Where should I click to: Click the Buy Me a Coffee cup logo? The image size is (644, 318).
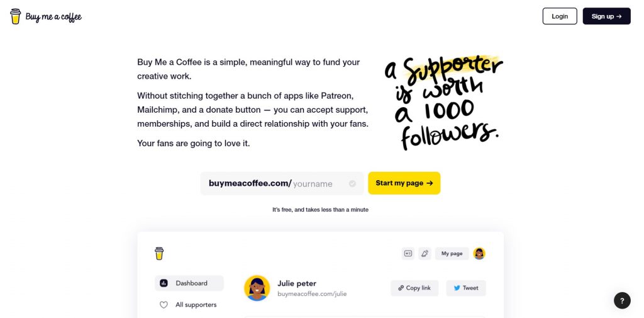pyautogui.click(x=16, y=16)
